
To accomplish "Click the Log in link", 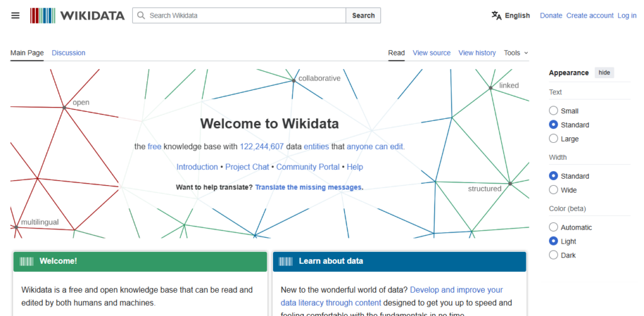I will [627, 16].
